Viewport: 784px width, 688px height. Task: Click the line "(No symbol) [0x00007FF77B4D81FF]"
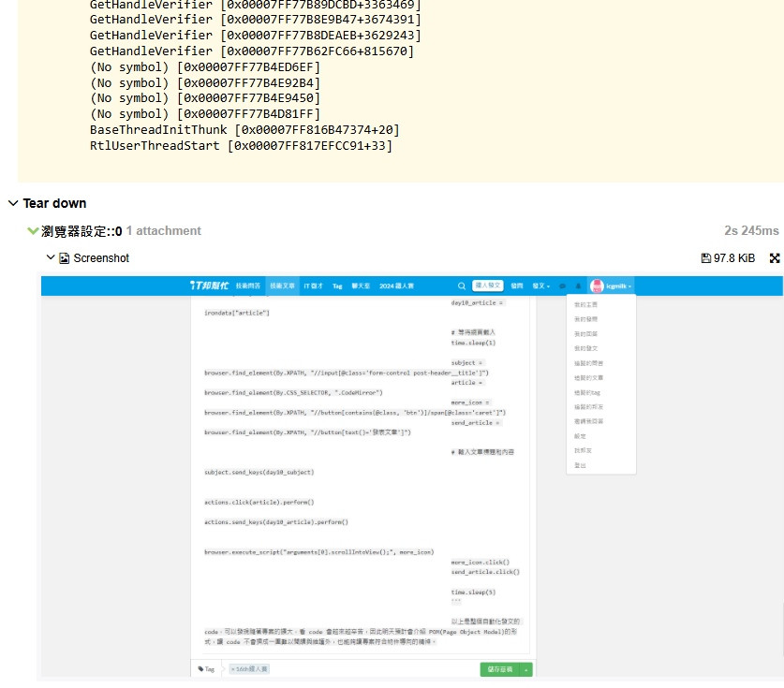click(205, 114)
